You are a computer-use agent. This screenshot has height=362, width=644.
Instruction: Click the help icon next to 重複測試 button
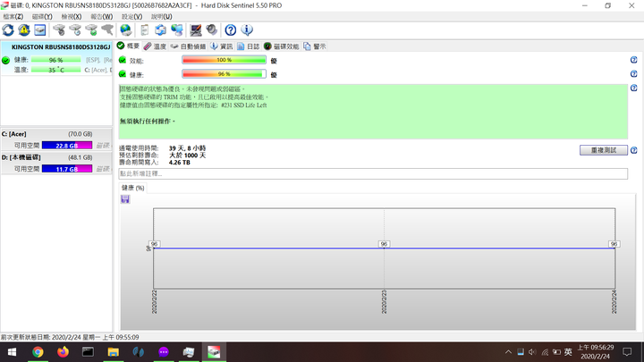coord(634,150)
